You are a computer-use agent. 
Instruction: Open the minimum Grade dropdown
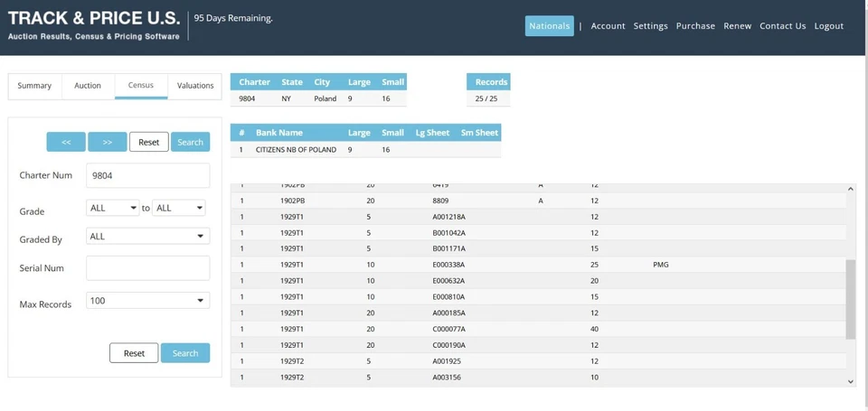tap(113, 208)
